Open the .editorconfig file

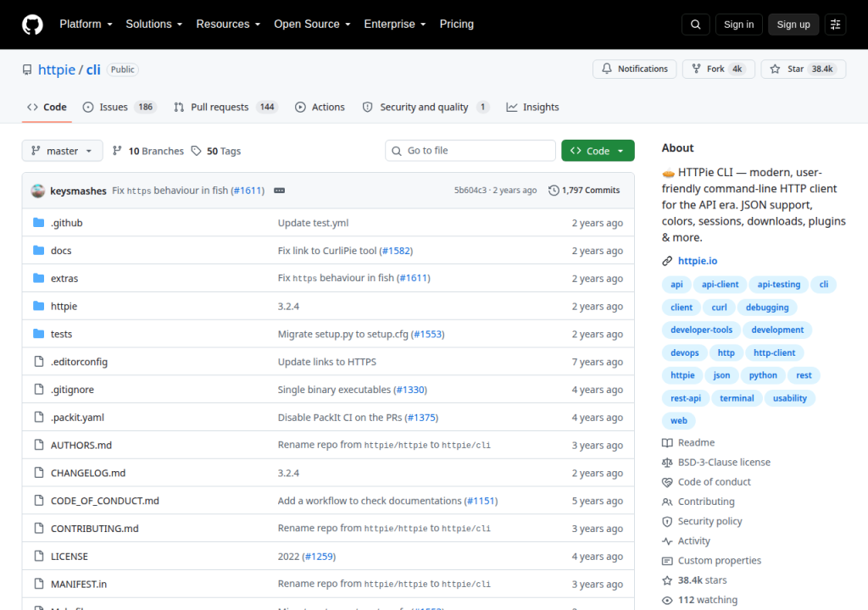coord(79,362)
